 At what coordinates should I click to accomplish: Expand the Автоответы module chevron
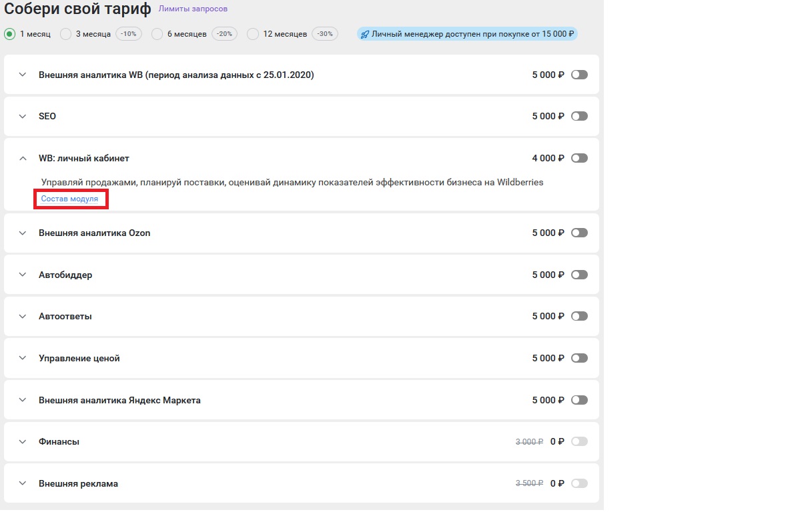23,316
